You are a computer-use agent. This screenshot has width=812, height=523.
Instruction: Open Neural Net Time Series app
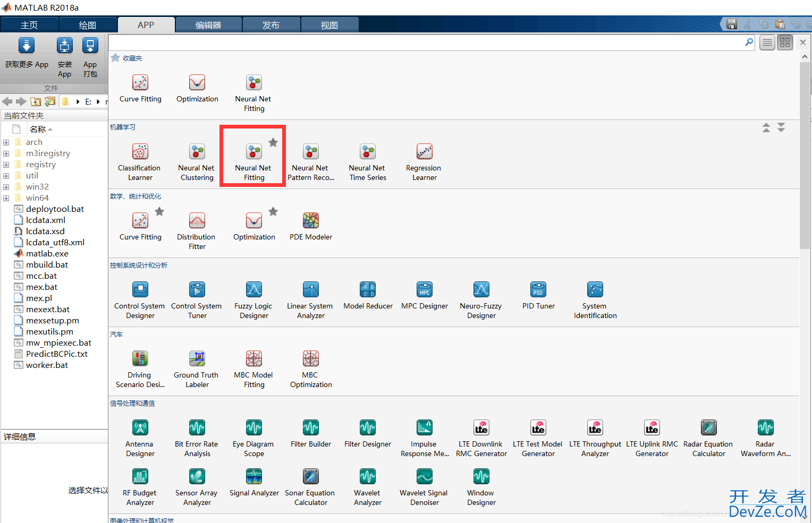[367, 162]
